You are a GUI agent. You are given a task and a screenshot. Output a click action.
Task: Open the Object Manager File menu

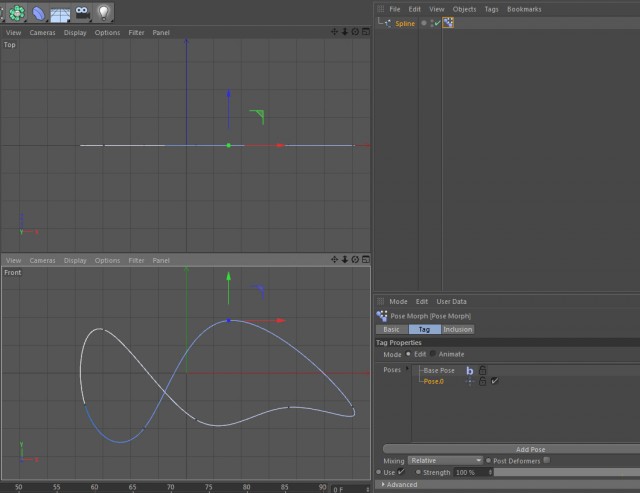tap(395, 9)
